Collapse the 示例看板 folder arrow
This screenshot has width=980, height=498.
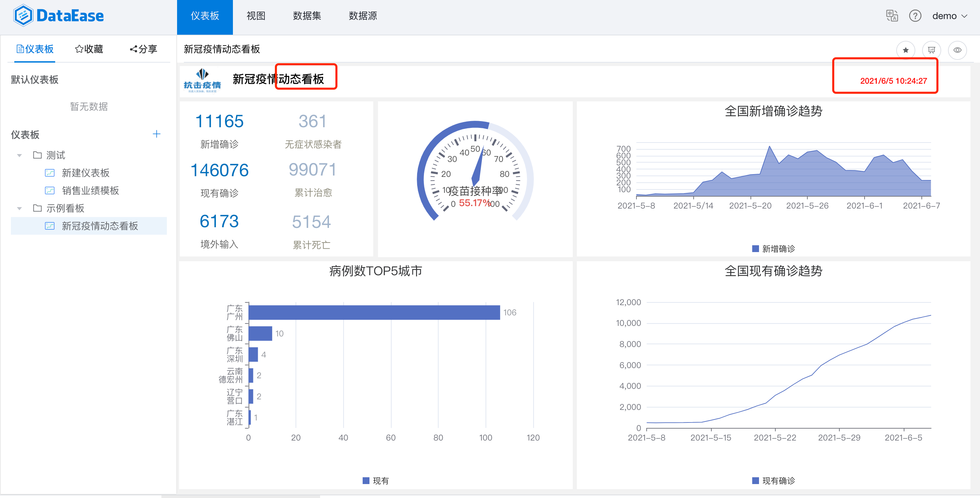(19, 208)
